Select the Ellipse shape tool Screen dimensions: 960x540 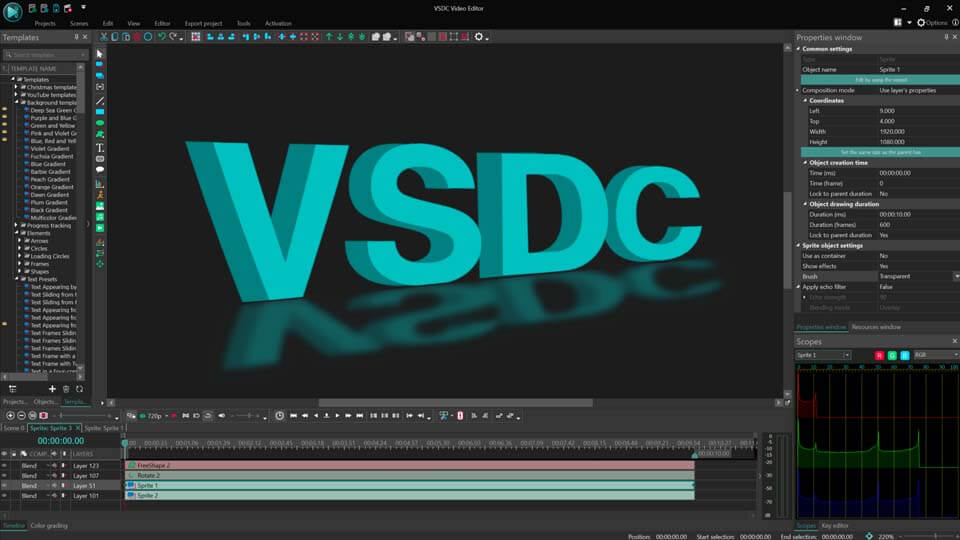tap(100, 123)
